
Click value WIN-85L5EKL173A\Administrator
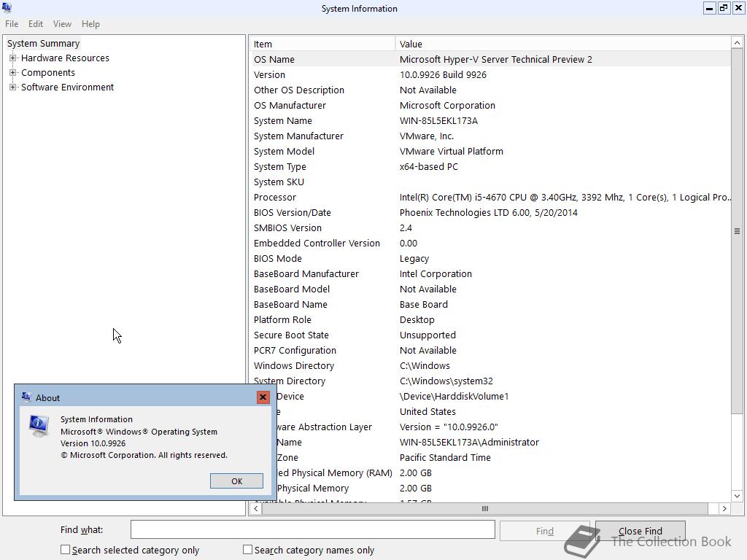469,443
